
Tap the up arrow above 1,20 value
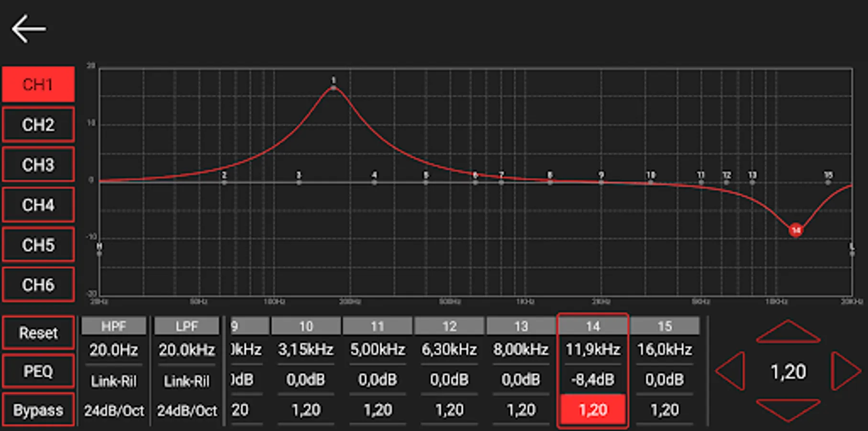click(788, 331)
